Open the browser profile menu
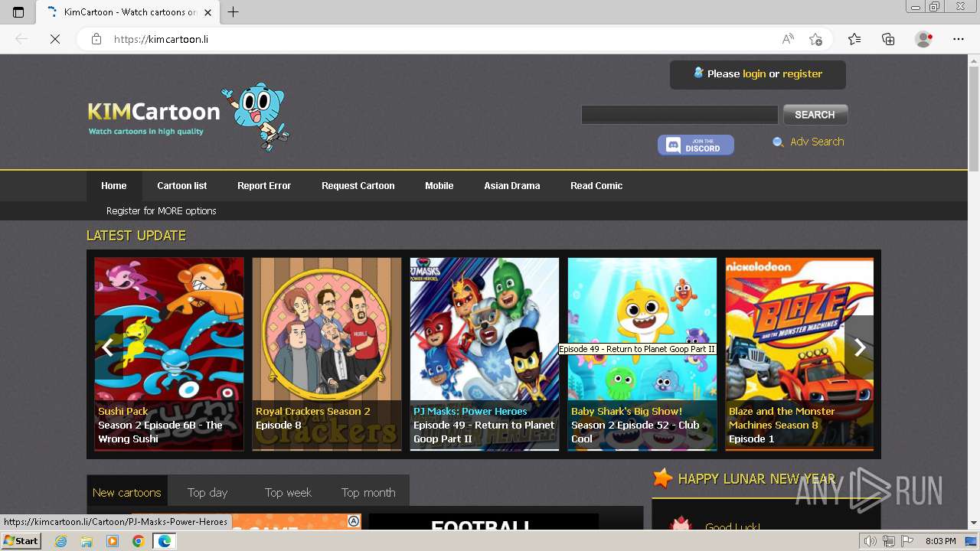This screenshot has height=551, width=980. point(923,39)
